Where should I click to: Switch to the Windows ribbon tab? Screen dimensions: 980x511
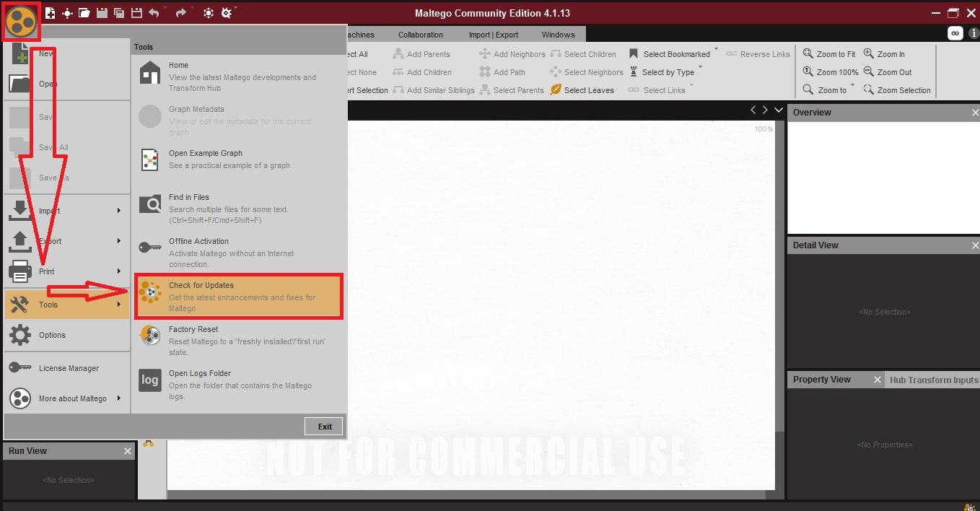pos(559,35)
